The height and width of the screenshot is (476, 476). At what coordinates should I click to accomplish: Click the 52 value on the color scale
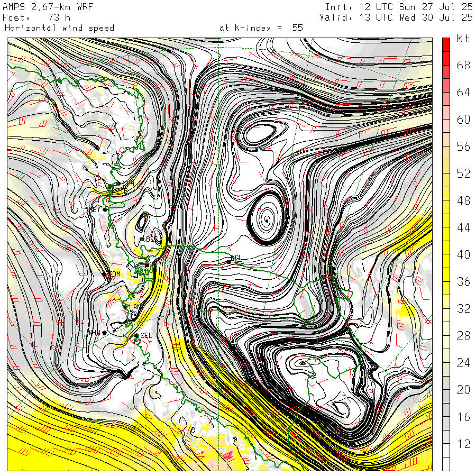click(x=463, y=173)
